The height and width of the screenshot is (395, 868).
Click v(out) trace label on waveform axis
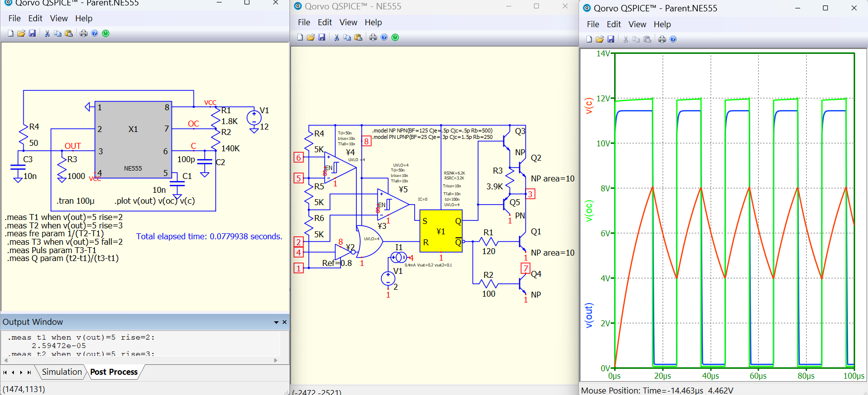[x=588, y=315]
